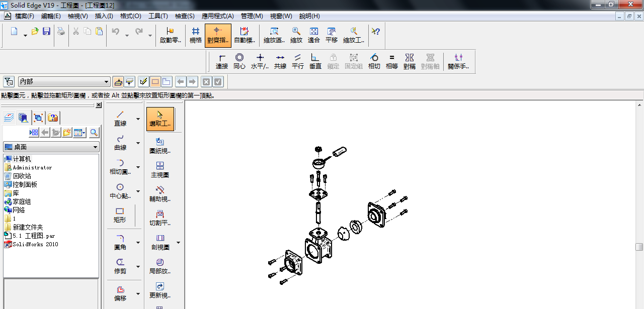The height and width of the screenshot is (309, 644).
Task: Select the 輔助視.. auxiliary view tool
Action: (x=160, y=194)
